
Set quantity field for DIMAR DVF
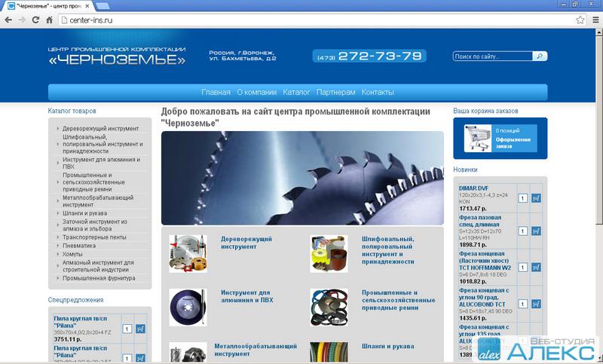[x=523, y=198]
